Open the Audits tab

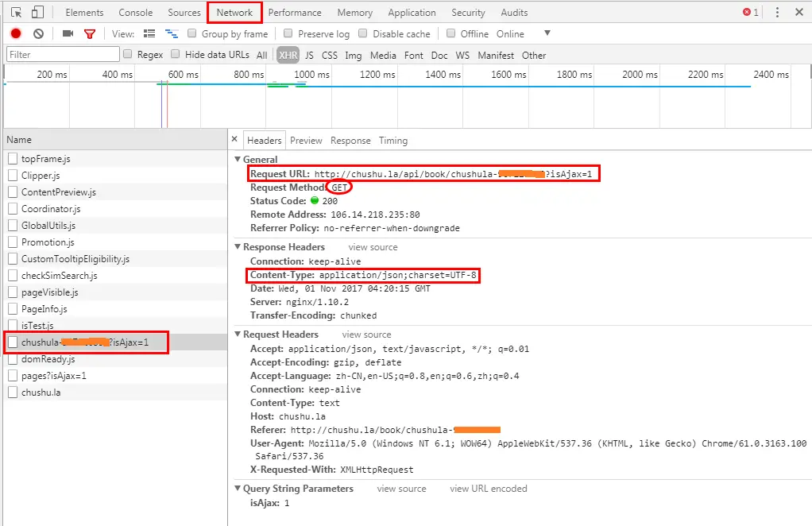[514, 13]
